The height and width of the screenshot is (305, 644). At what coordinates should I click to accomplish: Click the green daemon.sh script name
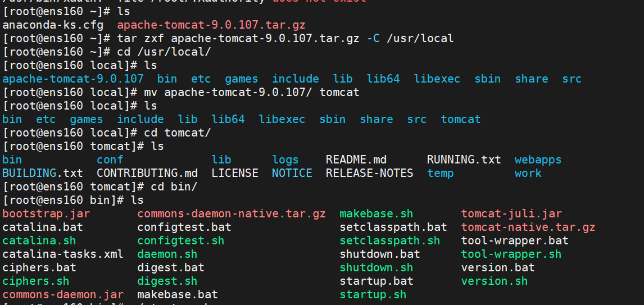click(x=167, y=254)
